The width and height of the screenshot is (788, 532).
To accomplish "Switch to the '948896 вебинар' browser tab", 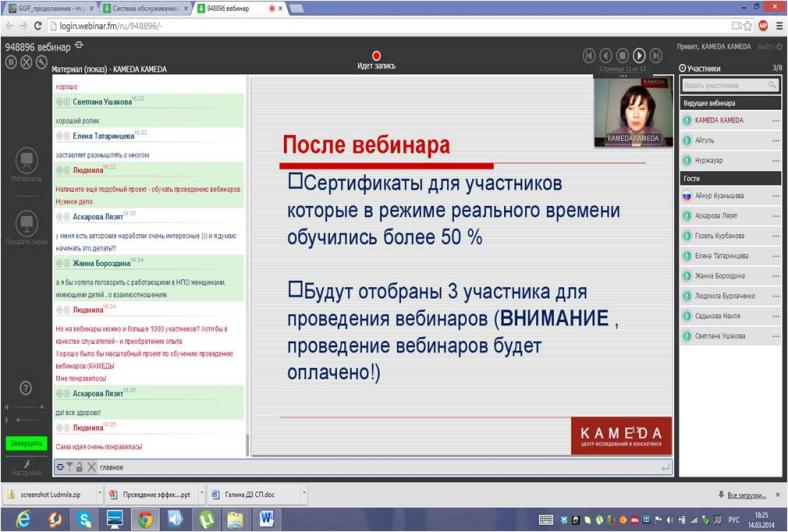I will click(239, 9).
